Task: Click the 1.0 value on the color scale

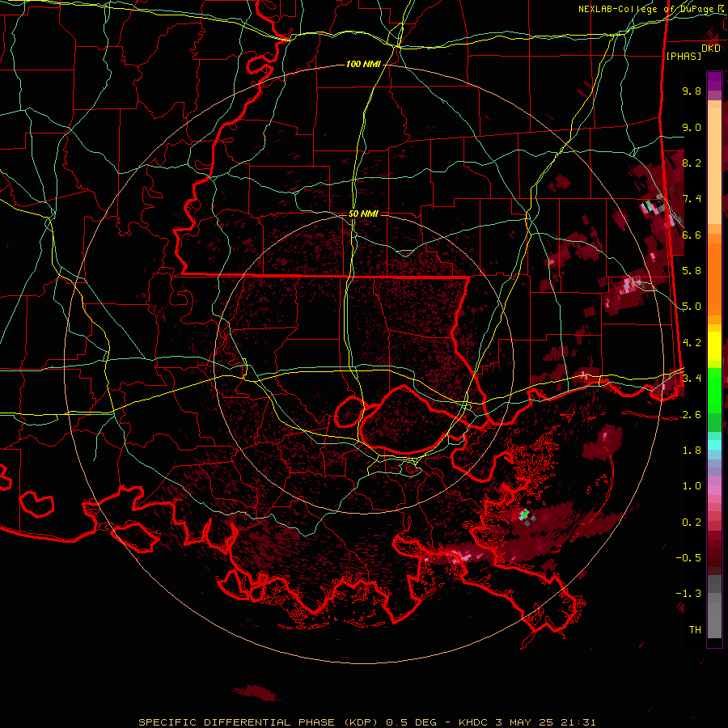Action: point(692,485)
